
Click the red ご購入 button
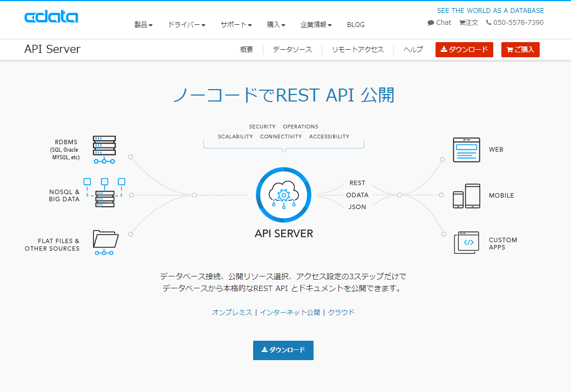(x=520, y=50)
